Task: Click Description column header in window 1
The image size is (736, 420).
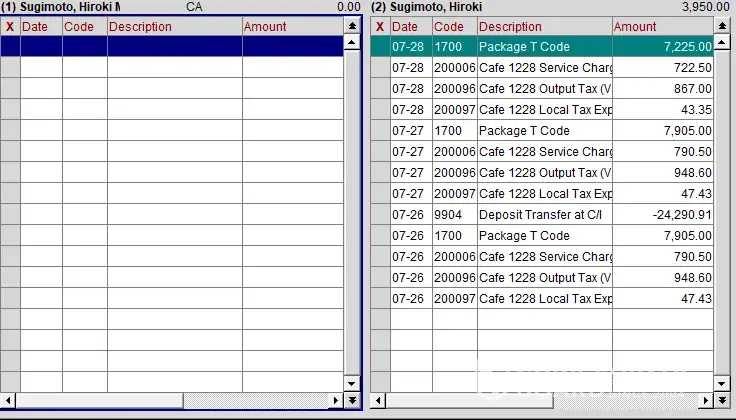Action: tap(174, 27)
